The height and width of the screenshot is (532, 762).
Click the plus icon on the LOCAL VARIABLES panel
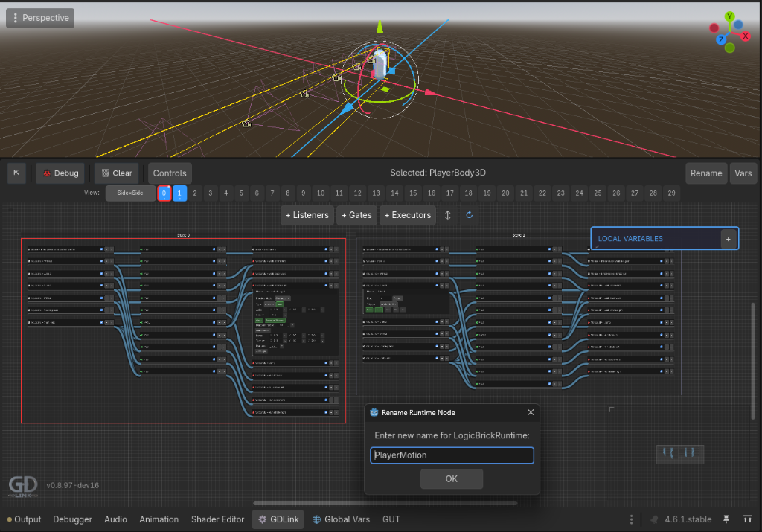(729, 238)
